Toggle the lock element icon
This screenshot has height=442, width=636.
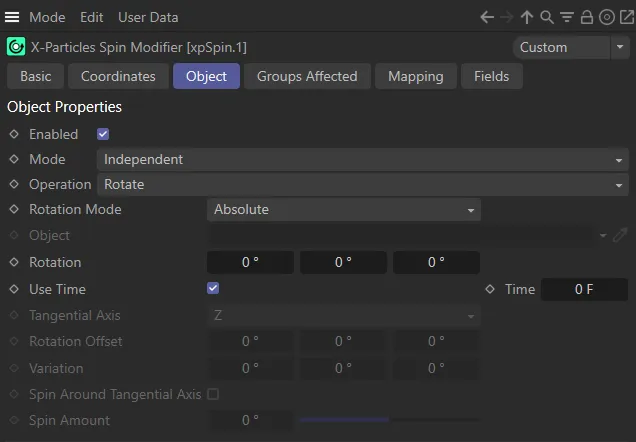point(587,17)
